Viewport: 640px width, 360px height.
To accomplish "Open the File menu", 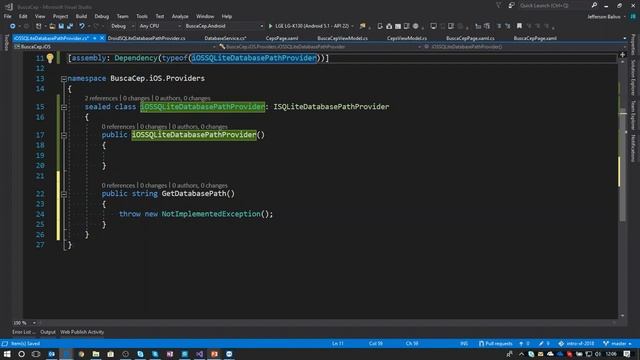I will click(7, 16).
